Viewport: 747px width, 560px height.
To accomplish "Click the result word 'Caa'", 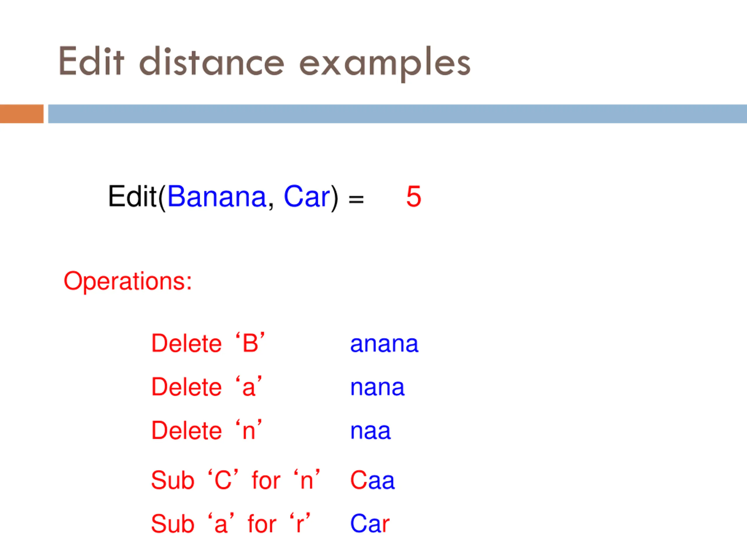I will (x=372, y=480).
